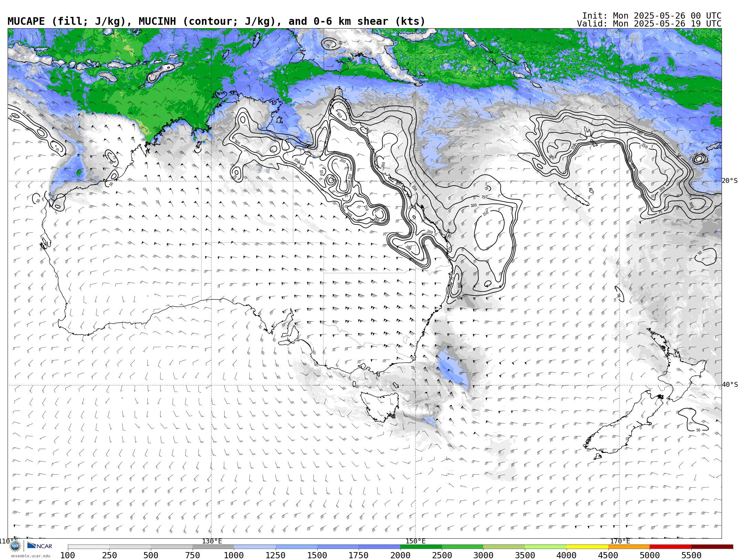Pick the dark green 2000–2500 colorbar swatch

click(421, 547)
